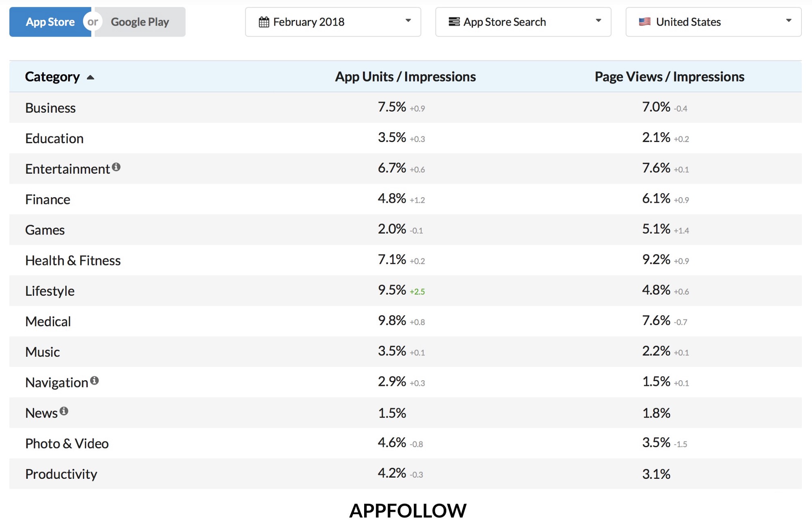Sort by Page Views / Impressions column
The height and width of the screenshot is (532, 812).
pos(669,77)
